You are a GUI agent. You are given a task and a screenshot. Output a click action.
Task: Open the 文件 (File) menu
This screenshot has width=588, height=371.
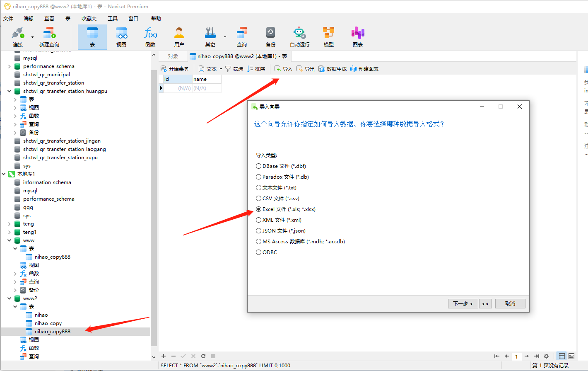pos(8,19)
